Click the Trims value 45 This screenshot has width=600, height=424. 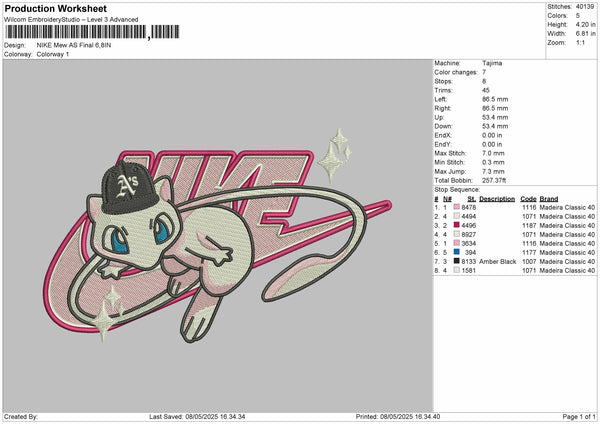click(486, 90)
